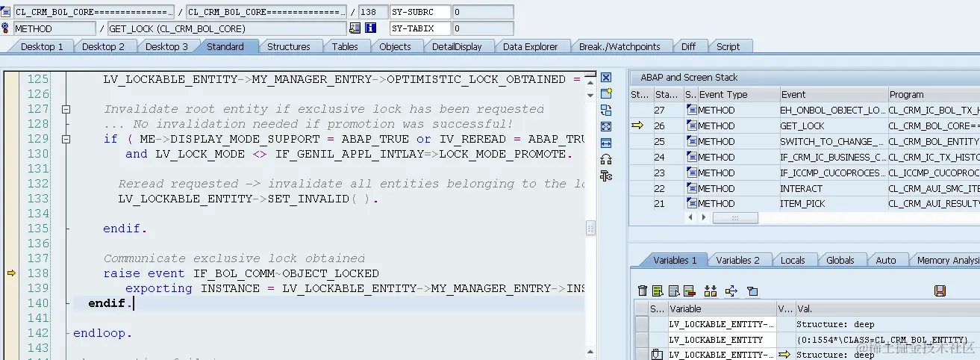Click the Full Screen tool icon
Image resolution: width=980 pixels, height=360 pixels.
[x=606, y=126]
